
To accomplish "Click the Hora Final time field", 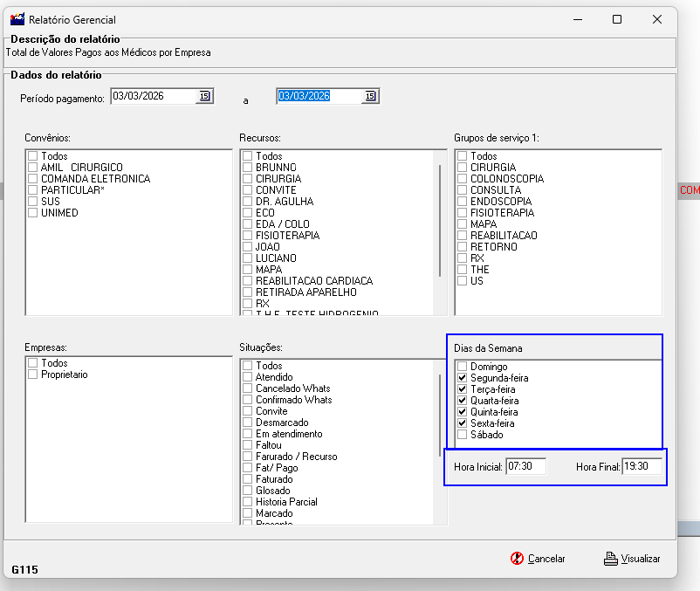I will [x=641, y=467].
